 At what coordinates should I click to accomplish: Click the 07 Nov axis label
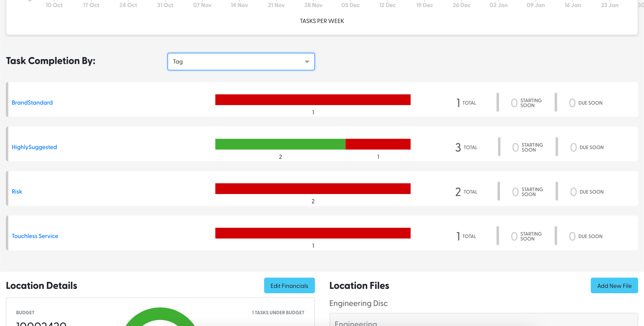[202, 5]
